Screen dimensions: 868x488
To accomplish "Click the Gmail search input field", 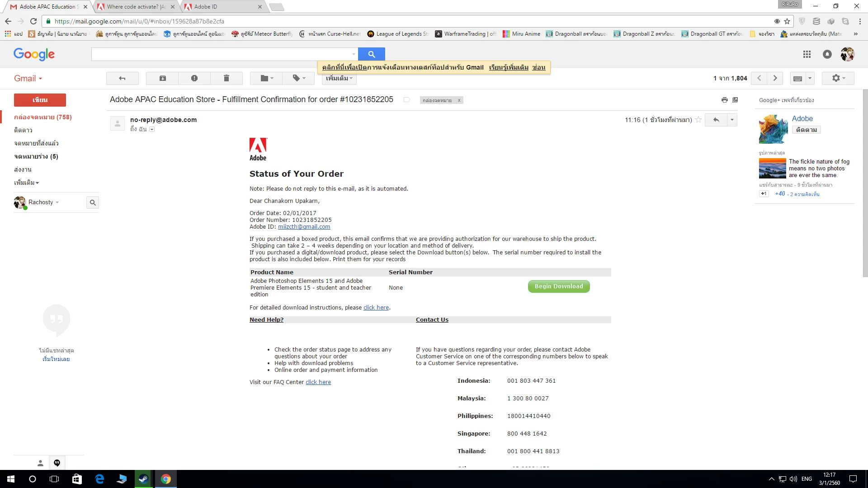I will pyautogui.click(x=222, y=54).
